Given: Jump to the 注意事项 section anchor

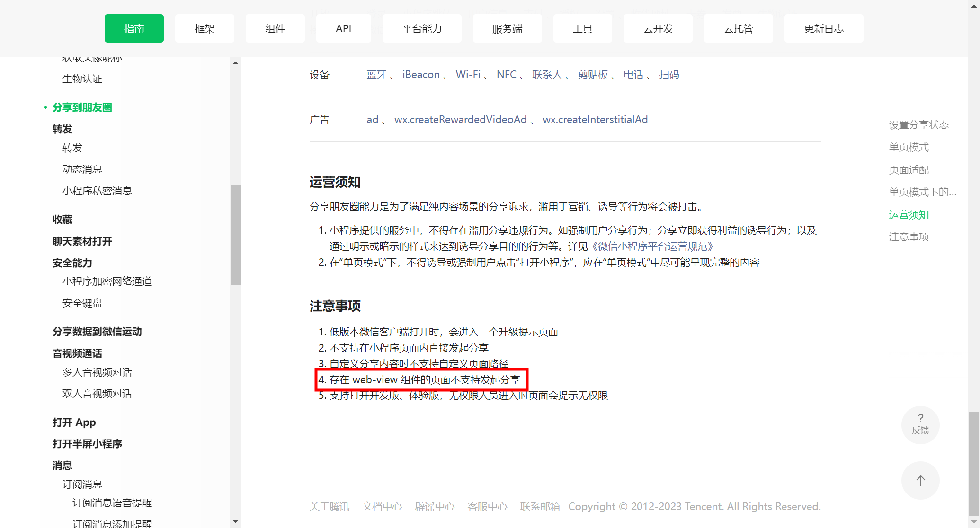Looking at the screenshot, I should (909, 237).
